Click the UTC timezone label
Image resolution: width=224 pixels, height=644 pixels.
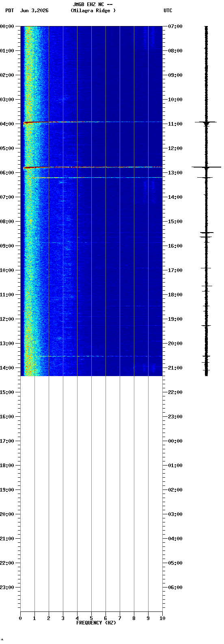point(168,11)
